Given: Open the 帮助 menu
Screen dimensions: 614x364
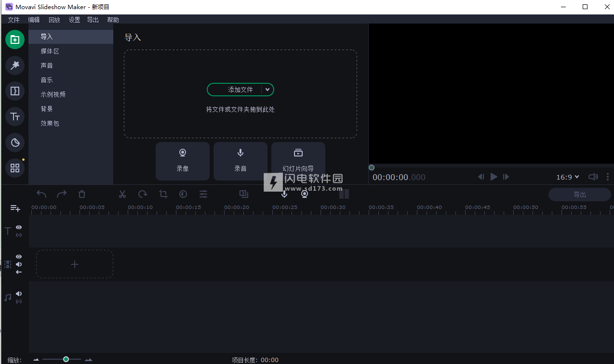Looking at the screenshot, I should [x=113, y=20].
